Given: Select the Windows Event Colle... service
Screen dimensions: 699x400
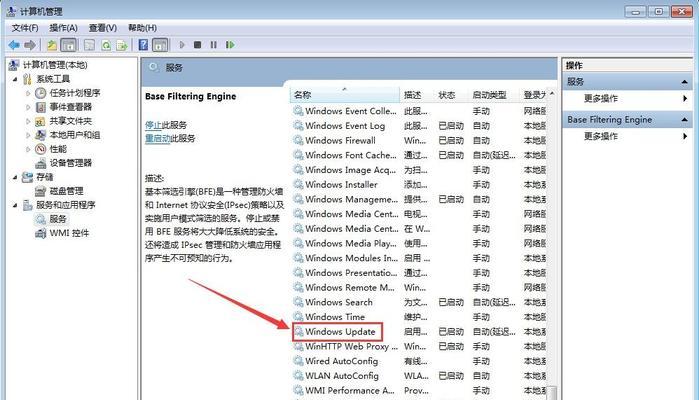Looking at the screenshot, I should tap(350, 111).
